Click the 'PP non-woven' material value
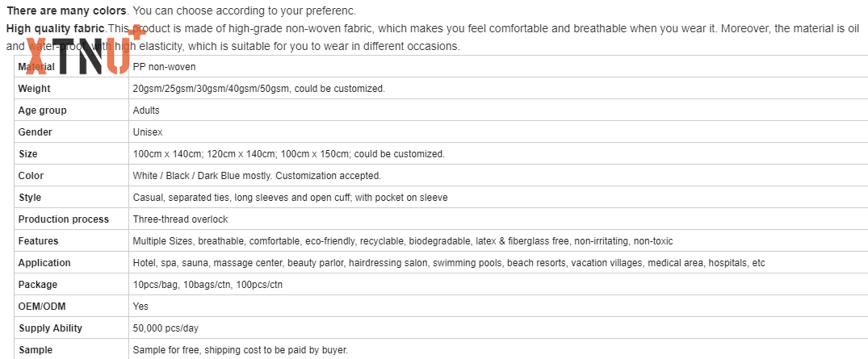The height and width of the screenshot is (359, 868). pyautogui.click(x=164, y=67)
